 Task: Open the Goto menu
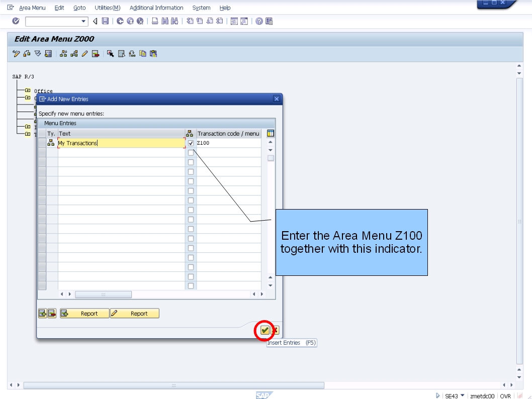[x=79, y=8]
